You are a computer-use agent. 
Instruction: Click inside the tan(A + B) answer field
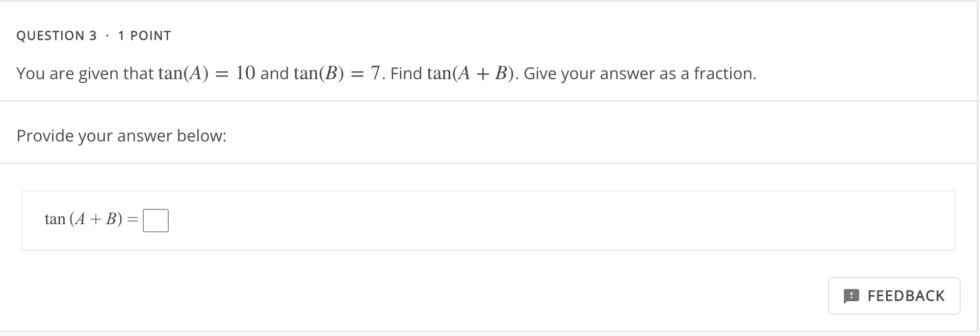[156, 220]
